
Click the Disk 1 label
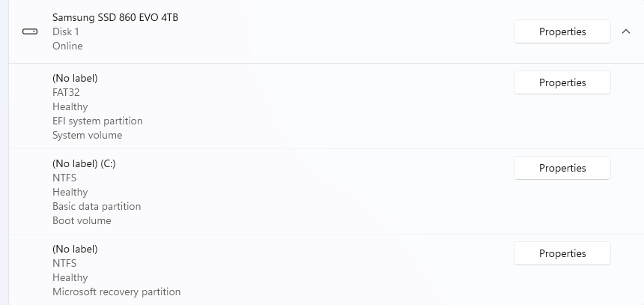(66, 31)
